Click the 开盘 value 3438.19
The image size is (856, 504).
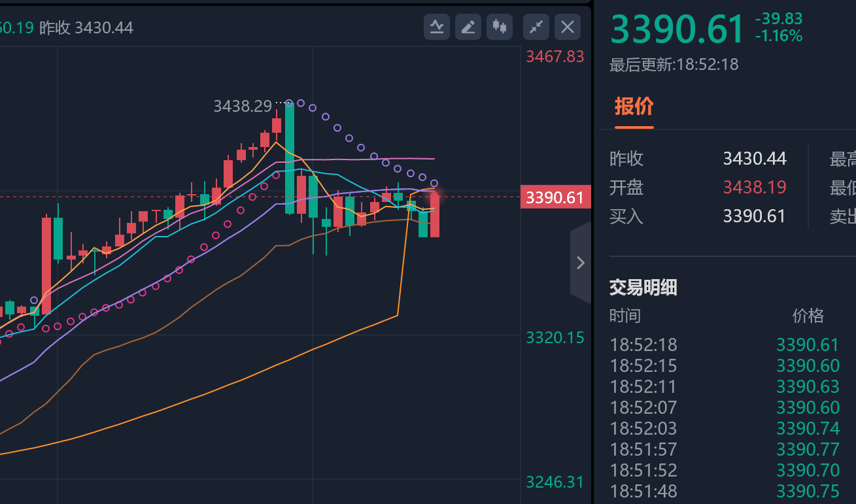point(755,188)
